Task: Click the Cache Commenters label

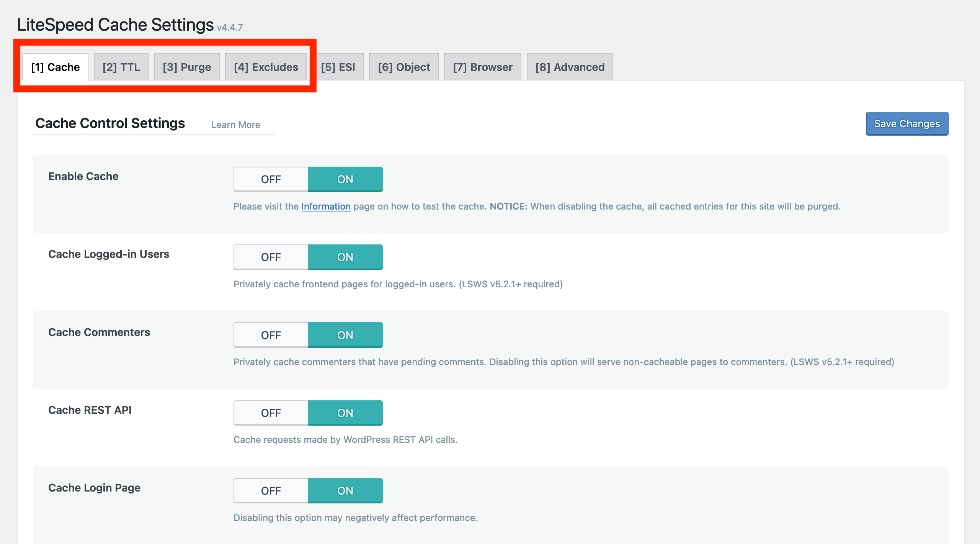Action: (99, 332)
